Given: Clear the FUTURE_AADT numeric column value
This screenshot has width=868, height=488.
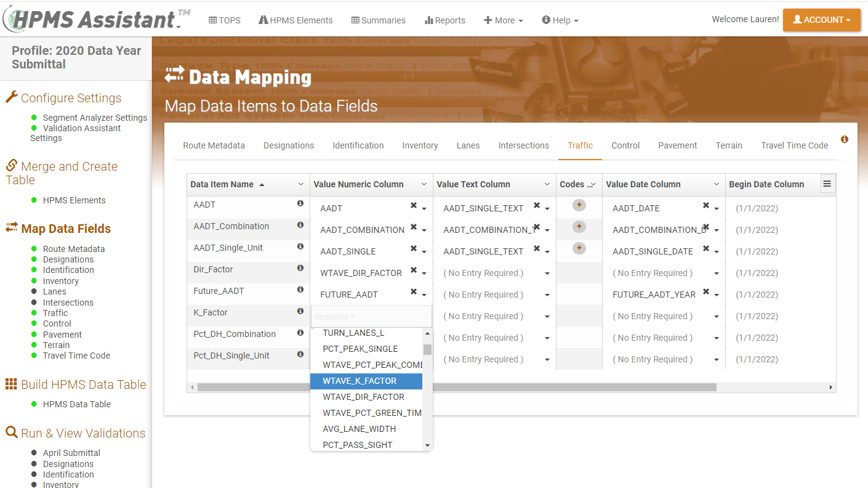Looking at the screenshot, I should (x=414, y=292).
